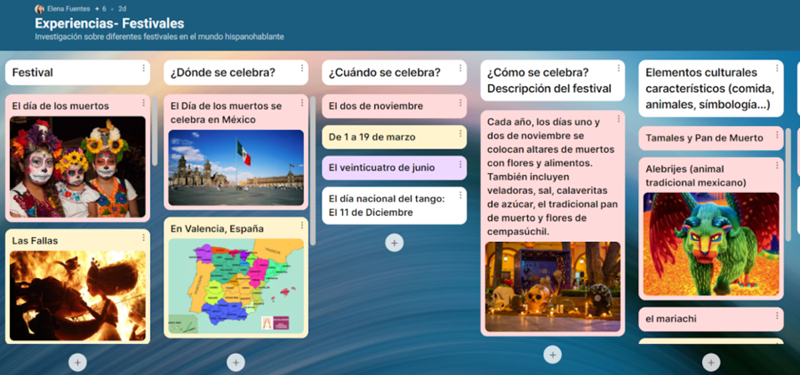Screen dimensions: 800x375
Task: Open options for Elementos culturales column
Action: (777, 68)
